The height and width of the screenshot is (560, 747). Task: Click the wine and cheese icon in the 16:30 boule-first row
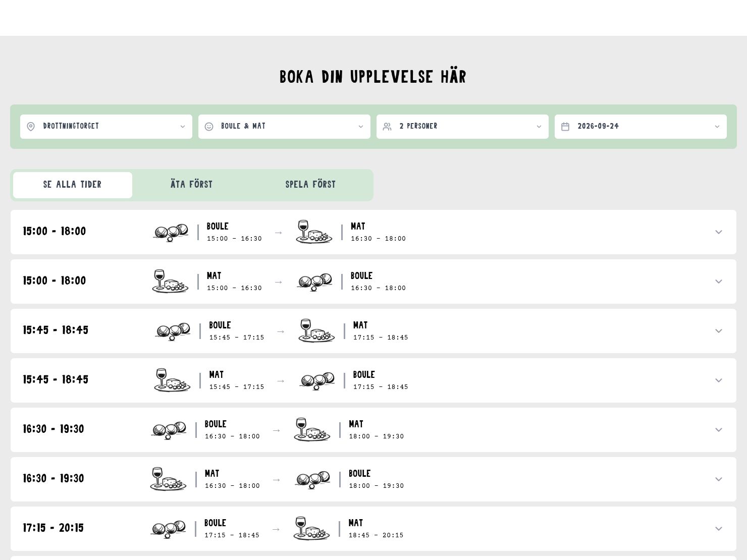(312, 430)
